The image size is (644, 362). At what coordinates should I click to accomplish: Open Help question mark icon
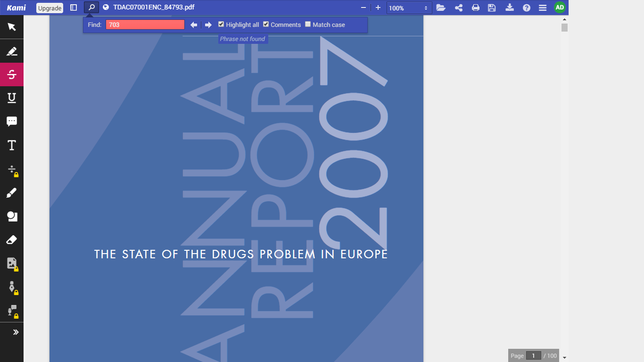pyautogui.click(x=527, y=8)
